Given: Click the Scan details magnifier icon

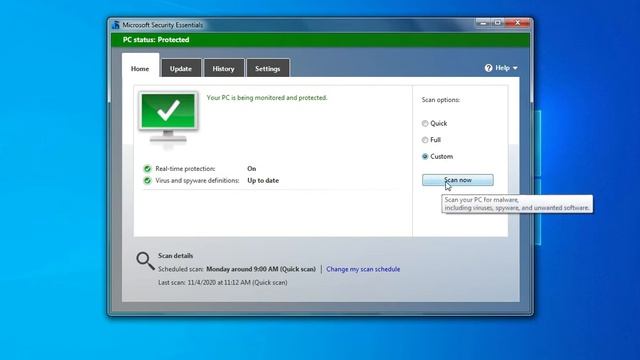Looking at the screenshot, I should 145,261.
